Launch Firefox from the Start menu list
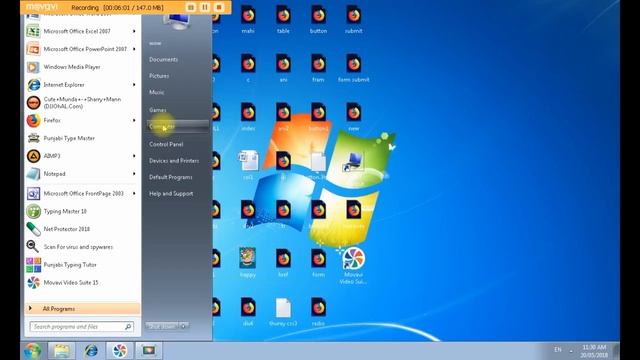This screenshot has height=360, width=640. click(x=82, y=120)
